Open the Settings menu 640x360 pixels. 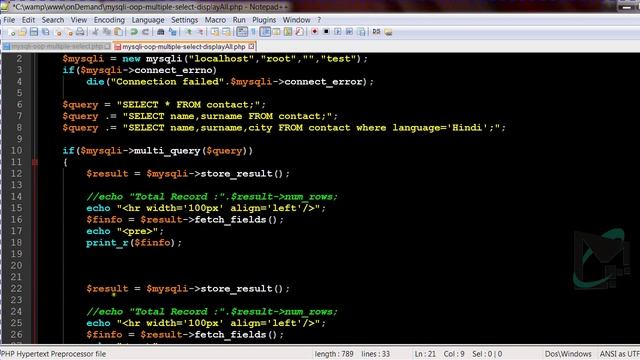pyautogui.click(x=184, y=20)
